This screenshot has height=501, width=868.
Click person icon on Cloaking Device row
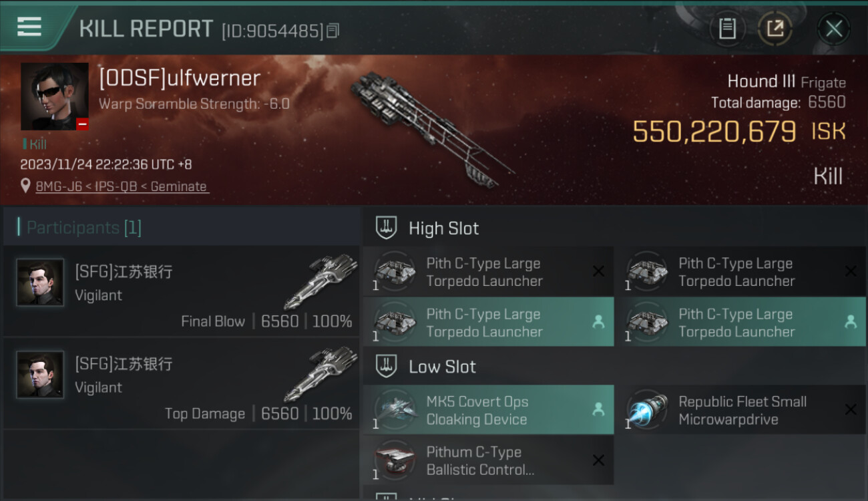(x=598, y=410)
